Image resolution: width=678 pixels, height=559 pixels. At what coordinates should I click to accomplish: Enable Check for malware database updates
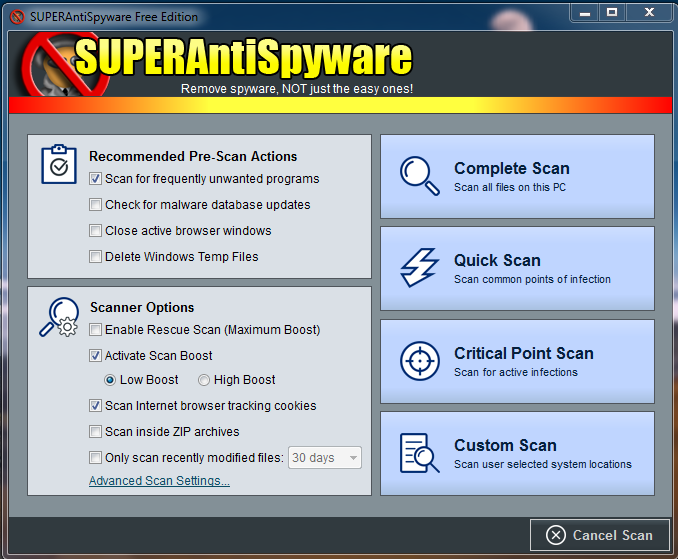coord(95,204)
